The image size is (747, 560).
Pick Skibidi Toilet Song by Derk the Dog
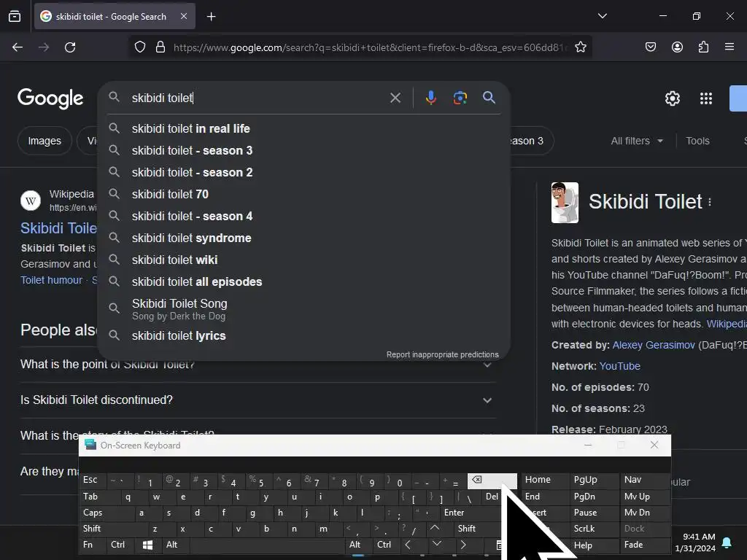[304, 309]
